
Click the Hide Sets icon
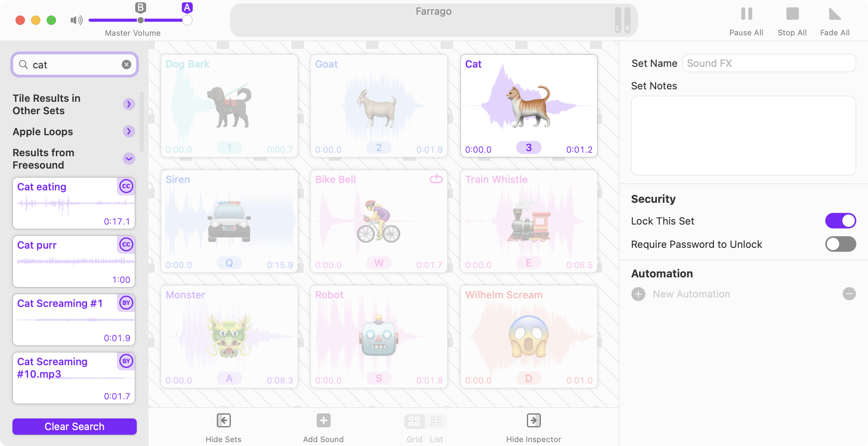(223, 420)
